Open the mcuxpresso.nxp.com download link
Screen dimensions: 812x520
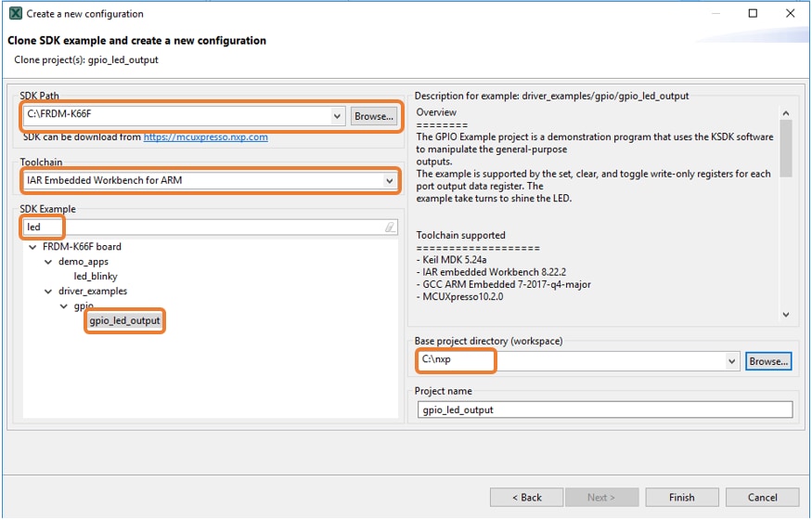pyautogui.click(x=205, y=136)
